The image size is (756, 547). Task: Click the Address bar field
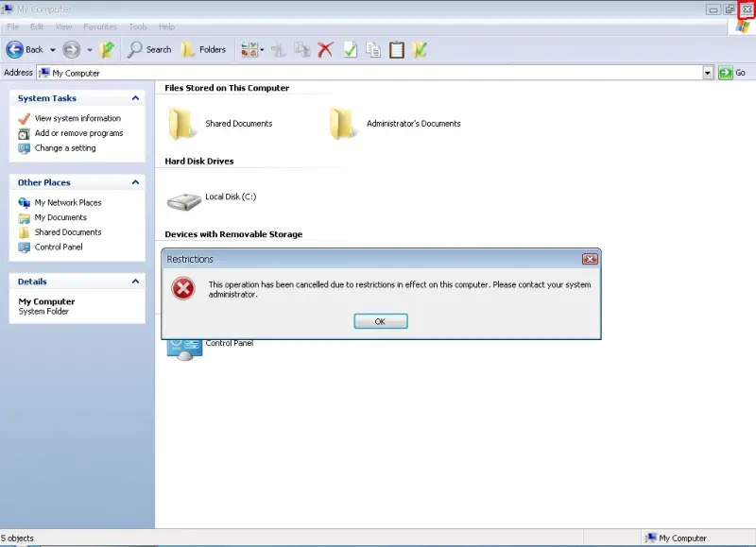(369, 73)
